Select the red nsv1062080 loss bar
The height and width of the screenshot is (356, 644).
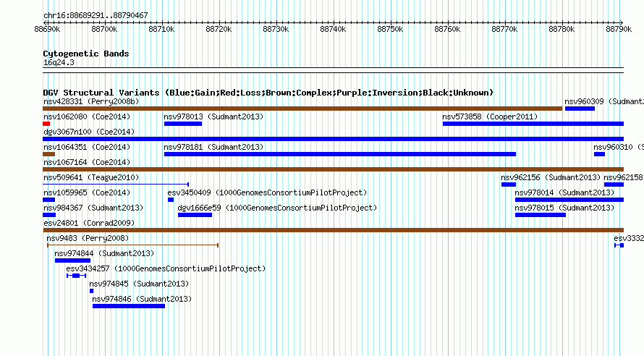tap(46, 124)
